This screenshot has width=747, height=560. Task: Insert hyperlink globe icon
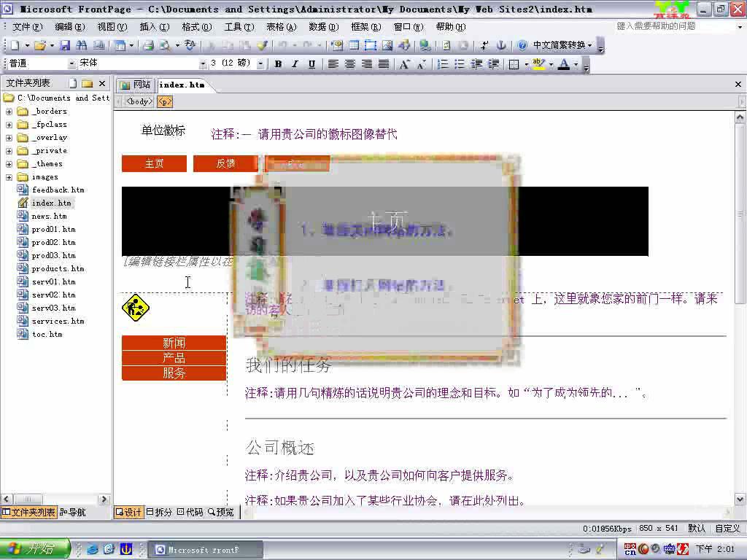point(425,45)
